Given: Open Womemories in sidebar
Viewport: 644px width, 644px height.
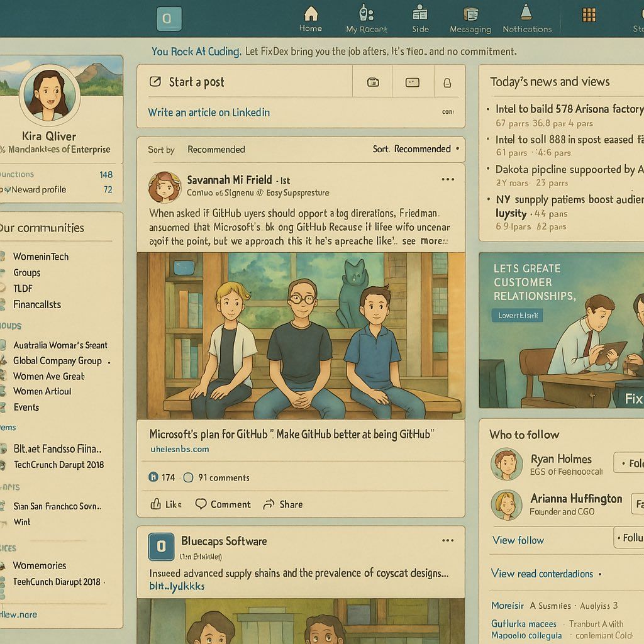Looking at the screenshot, I should coord(40,565).
